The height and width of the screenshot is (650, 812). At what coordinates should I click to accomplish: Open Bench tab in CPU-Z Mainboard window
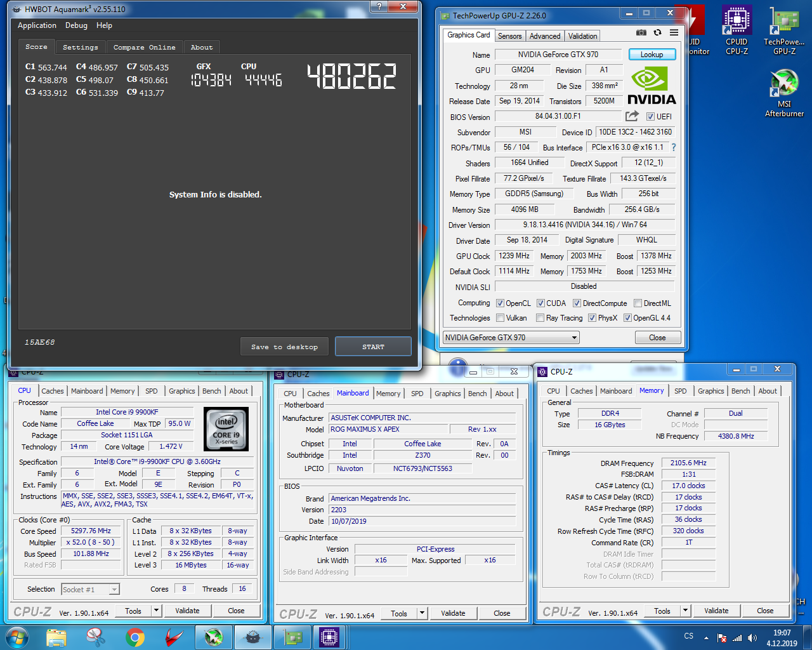pyautogui.click(x=478, y=394)
